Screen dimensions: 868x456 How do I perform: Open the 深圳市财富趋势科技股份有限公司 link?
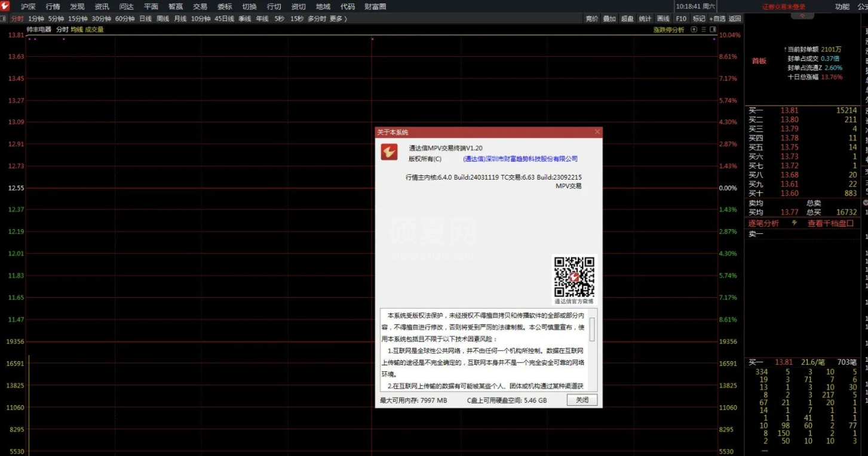click(520, 159)
